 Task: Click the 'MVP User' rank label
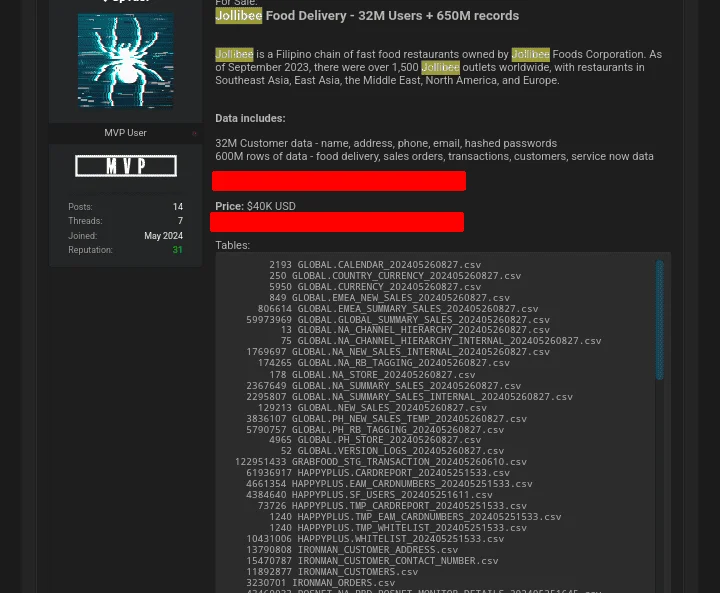pyautogui.click(x=125, y=133)
